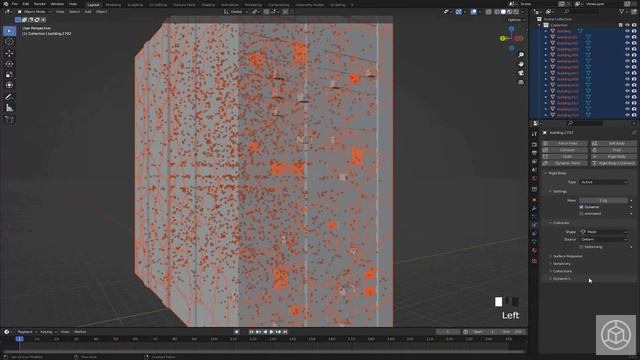Screen dimensions: 640x360
Task: Open the World properties tab
Action: coord(534,179)
